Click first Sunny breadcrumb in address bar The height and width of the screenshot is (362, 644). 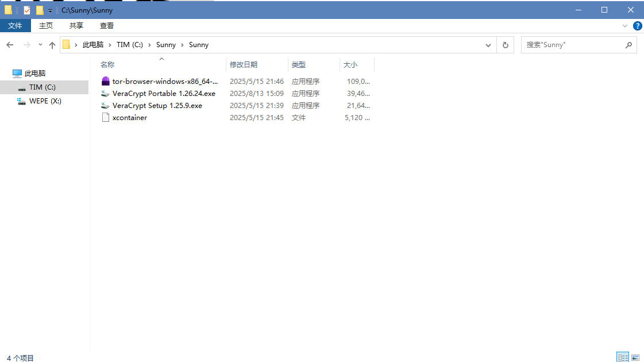166,45
